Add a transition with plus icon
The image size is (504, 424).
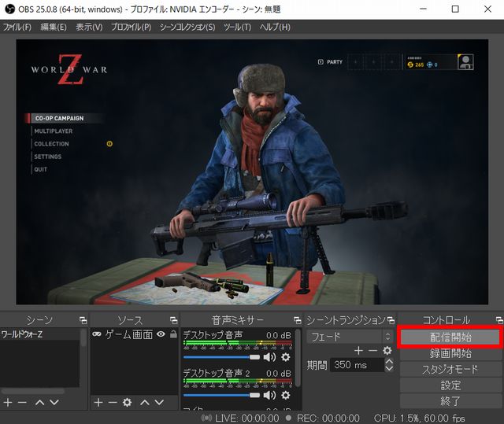[359, 351]
